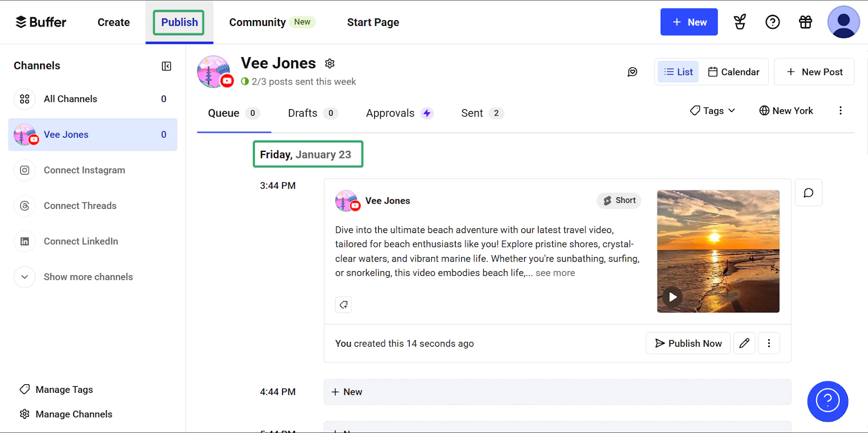Viewport: 868px width, 433px height.
Task: Collapse the Channels sidebar
Action: (x=167, y=66)
